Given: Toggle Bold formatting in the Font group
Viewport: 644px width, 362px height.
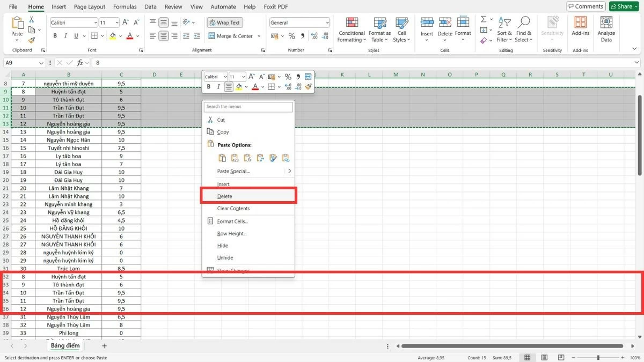Looking at the screenshot, I should (x=54, y=35).
